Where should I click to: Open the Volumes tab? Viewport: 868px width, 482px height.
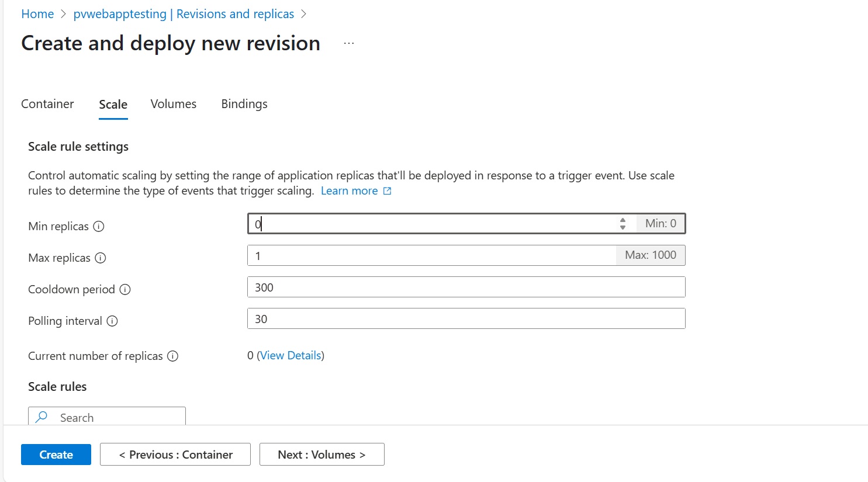[174, 104]
